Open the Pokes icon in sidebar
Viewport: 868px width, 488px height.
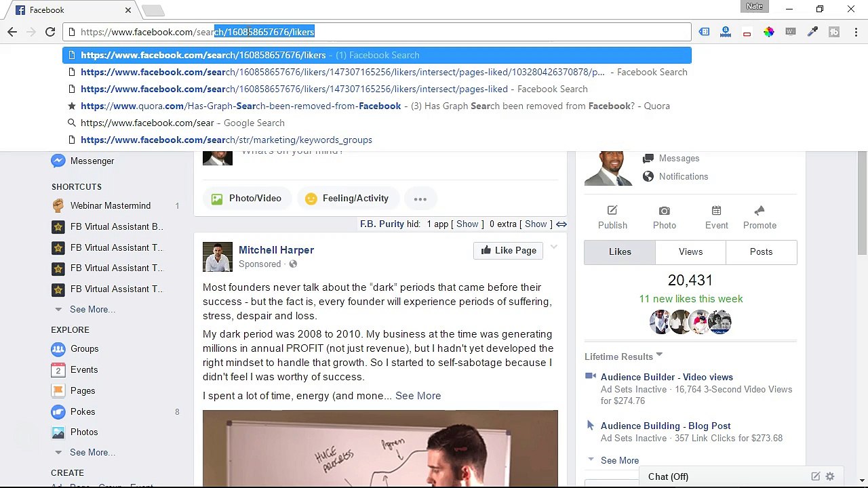coord(58,411)
